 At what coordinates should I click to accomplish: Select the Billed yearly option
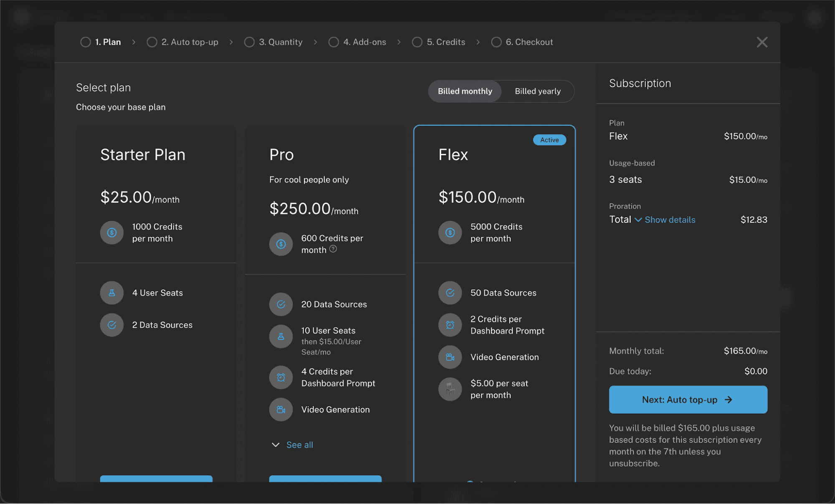[538, 91]
